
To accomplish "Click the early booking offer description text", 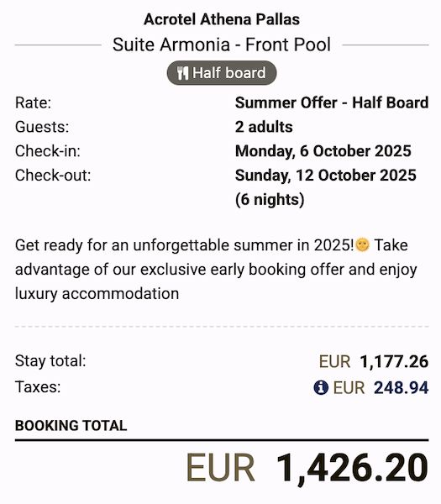I will pos(216,270).
